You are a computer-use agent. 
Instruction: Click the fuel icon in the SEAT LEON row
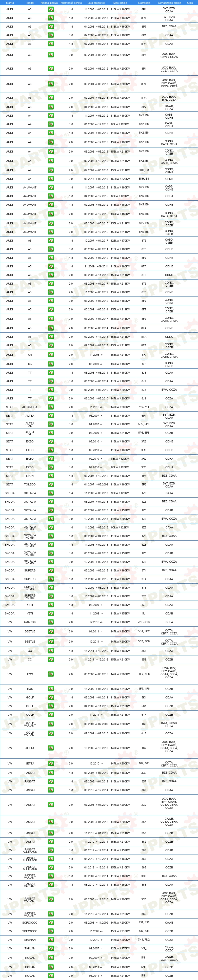(x=51, y=476)
